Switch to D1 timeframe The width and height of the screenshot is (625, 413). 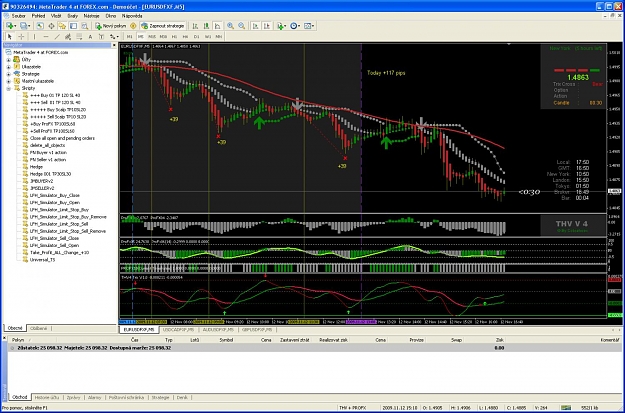(197, 37)
